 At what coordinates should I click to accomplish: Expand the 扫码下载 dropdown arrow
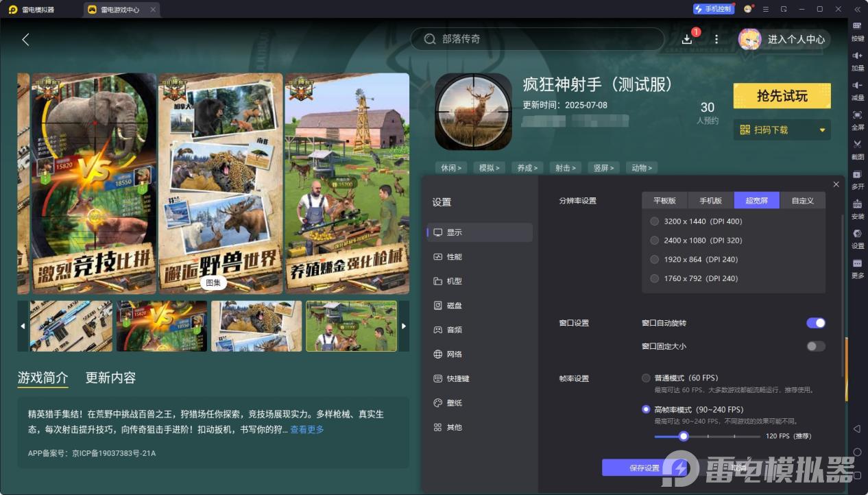[822, 130]
